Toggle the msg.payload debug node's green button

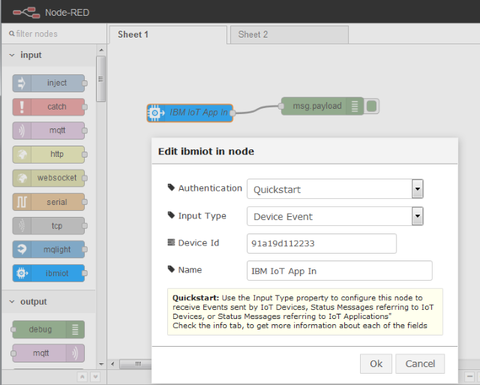[371, 106]
